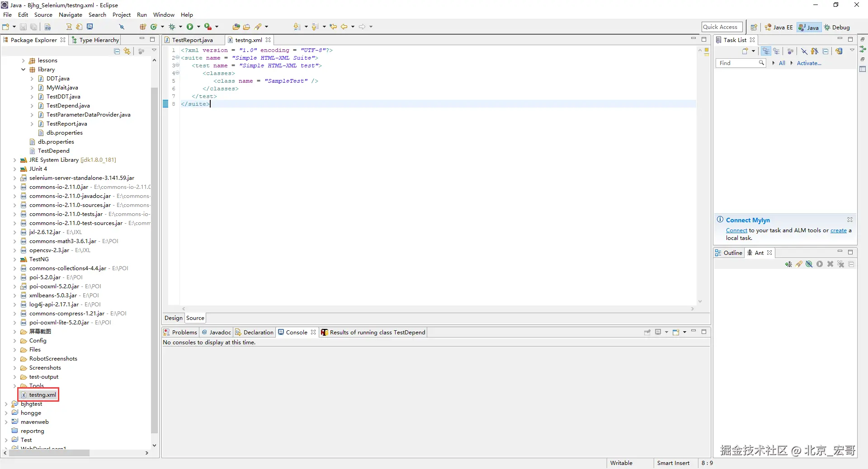Toggle Focus on Active Task in Package Explorer
The height and width of the screenshot is (469, 868).
point(141,51)
